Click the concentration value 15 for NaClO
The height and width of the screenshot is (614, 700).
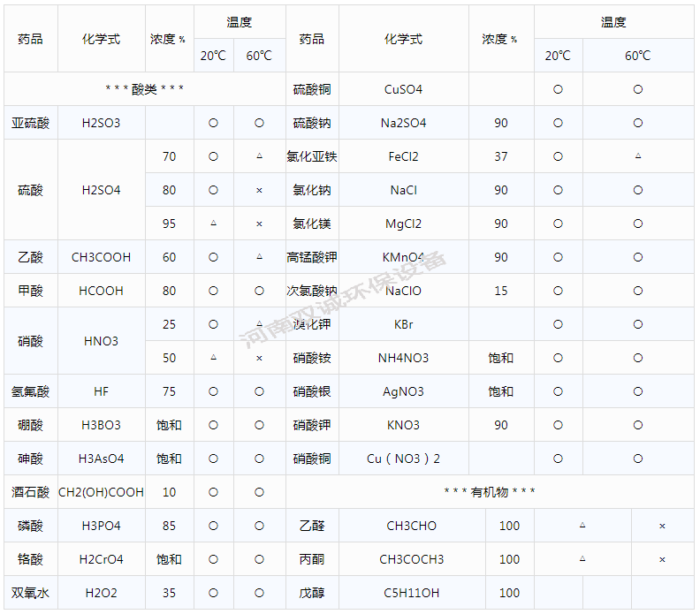(x=501, y=292)
